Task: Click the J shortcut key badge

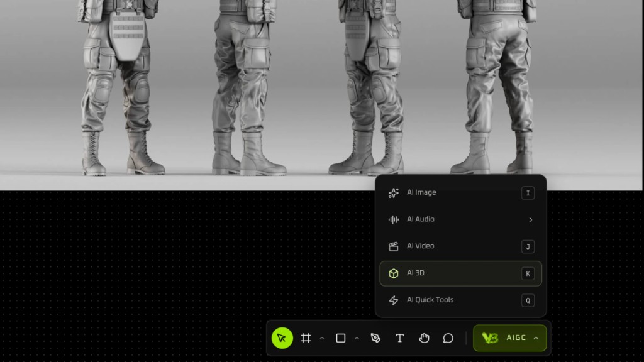Action: pos(528,246)
